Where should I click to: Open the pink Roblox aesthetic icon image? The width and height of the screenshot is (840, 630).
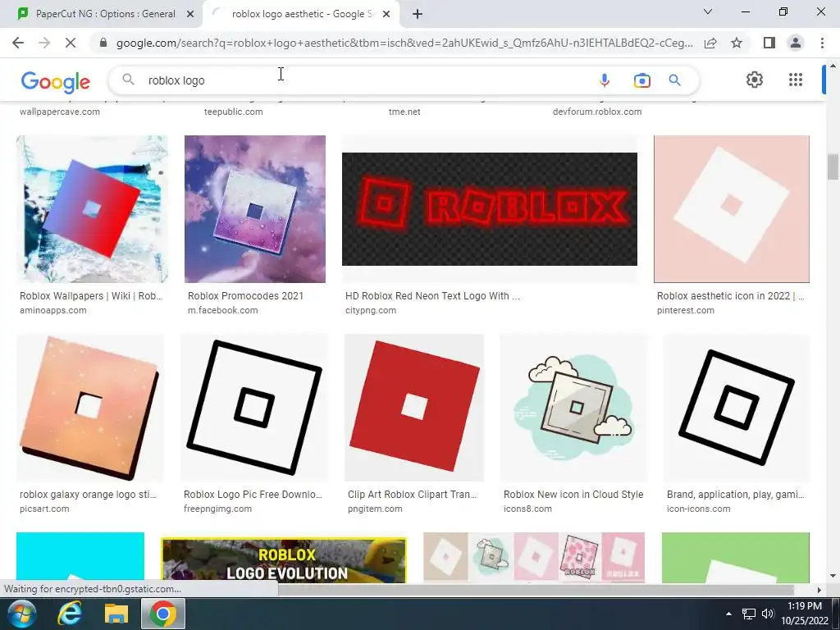tap(732, 209)
